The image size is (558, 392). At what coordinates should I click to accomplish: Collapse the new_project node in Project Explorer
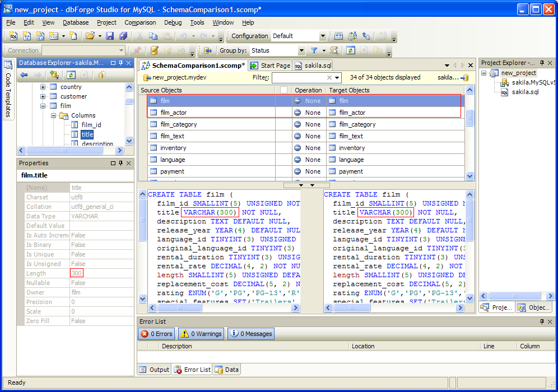pos(484,73)
